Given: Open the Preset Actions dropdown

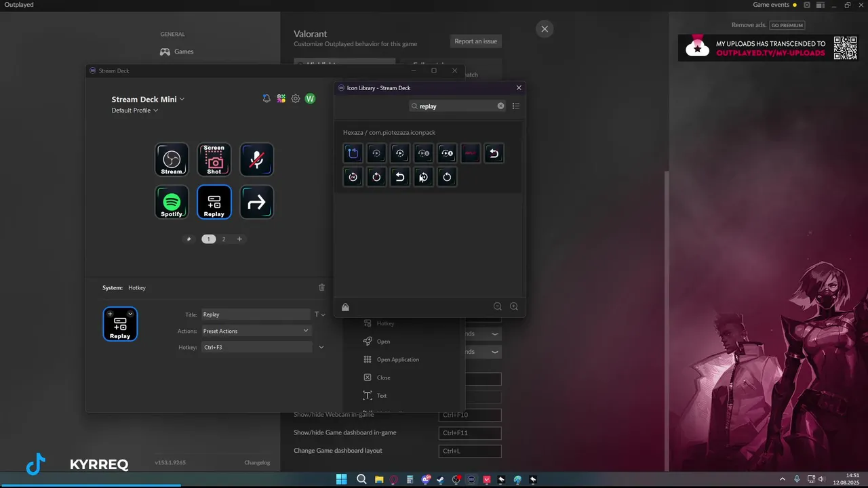Looking at the screenshot, I should click(x=256, y=331).
